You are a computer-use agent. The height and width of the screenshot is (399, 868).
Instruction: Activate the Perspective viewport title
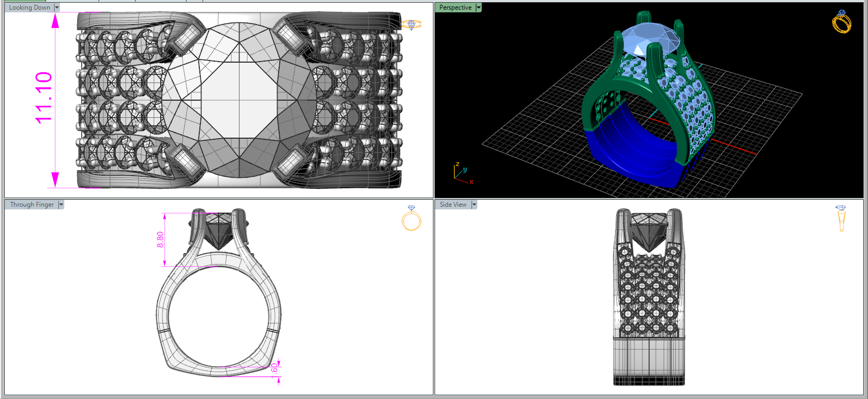(x=455, y=7)
